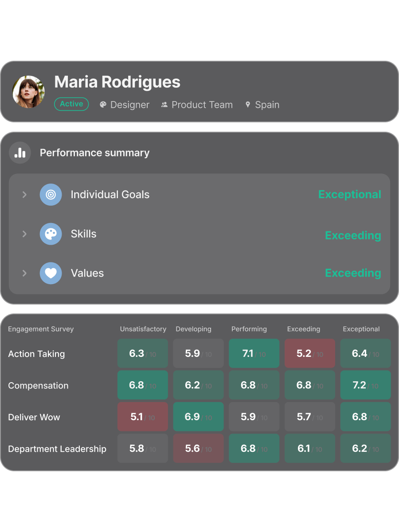Screen dimensions: 399x532
Task: Click the palette icon beside Skills
Action: (x=51, y=234)
